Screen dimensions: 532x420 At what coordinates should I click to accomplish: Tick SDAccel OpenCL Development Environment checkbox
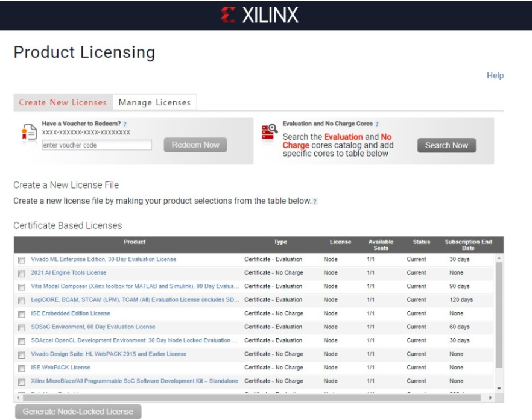pyautogui.click(x=22, y=341)
